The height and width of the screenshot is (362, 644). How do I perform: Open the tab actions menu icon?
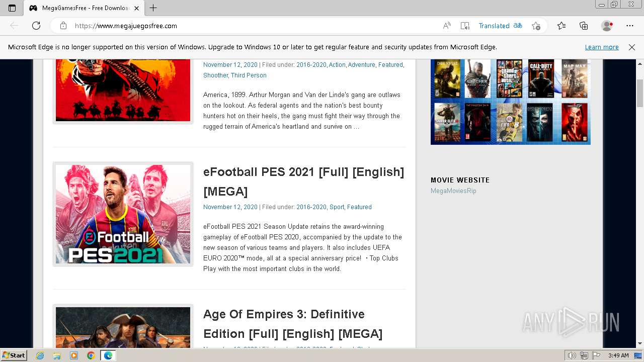pos(12,8)
